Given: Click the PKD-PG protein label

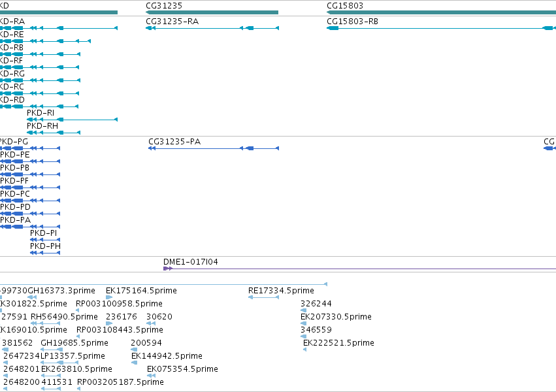Looking at the screenshot, I should pyautogui.click(x=14, y=142).
